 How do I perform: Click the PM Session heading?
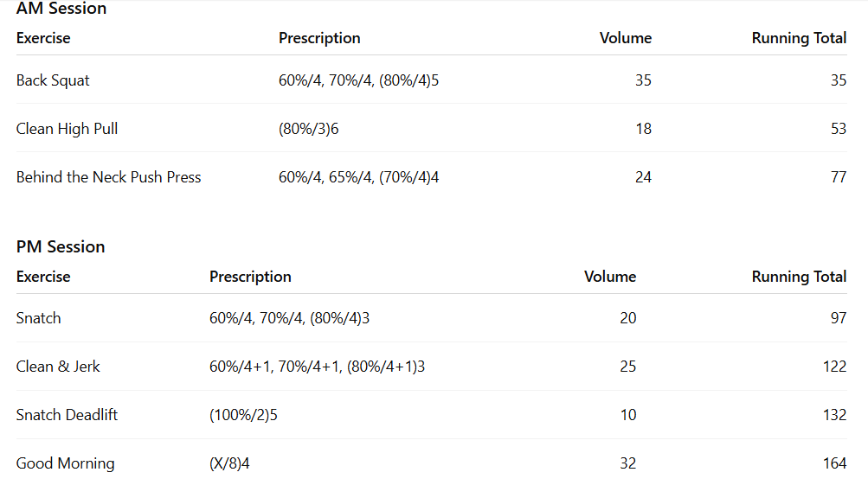(61, 246)
